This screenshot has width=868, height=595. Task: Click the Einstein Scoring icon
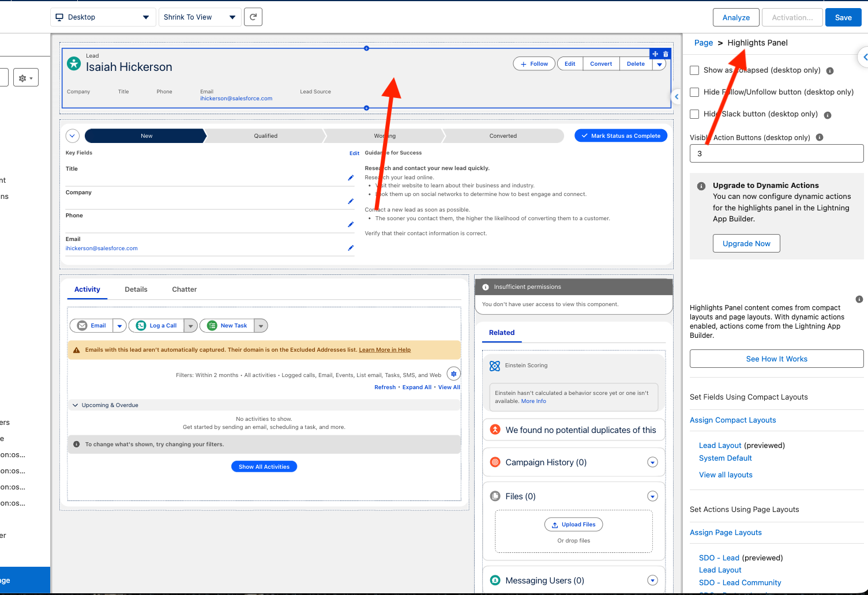pos(495,366)
